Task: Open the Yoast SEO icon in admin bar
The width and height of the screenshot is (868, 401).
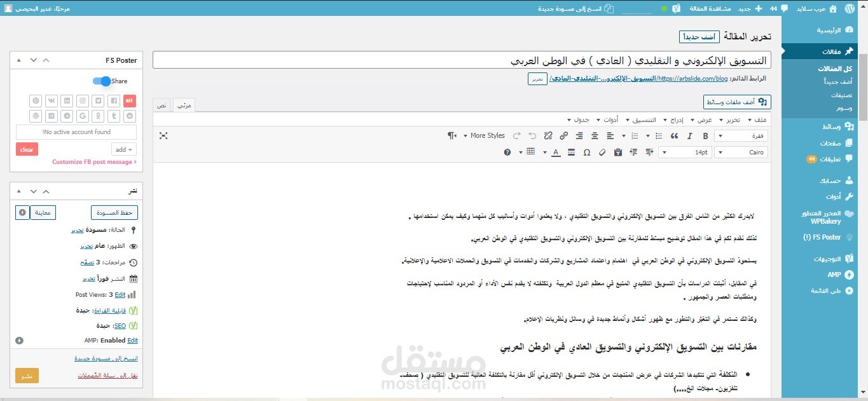Action: (677, 9)
